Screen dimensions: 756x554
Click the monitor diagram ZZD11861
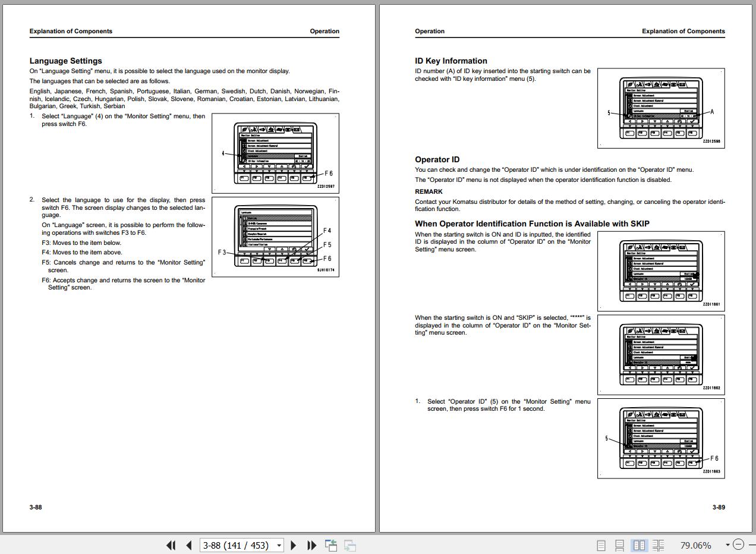pos(661,271)
